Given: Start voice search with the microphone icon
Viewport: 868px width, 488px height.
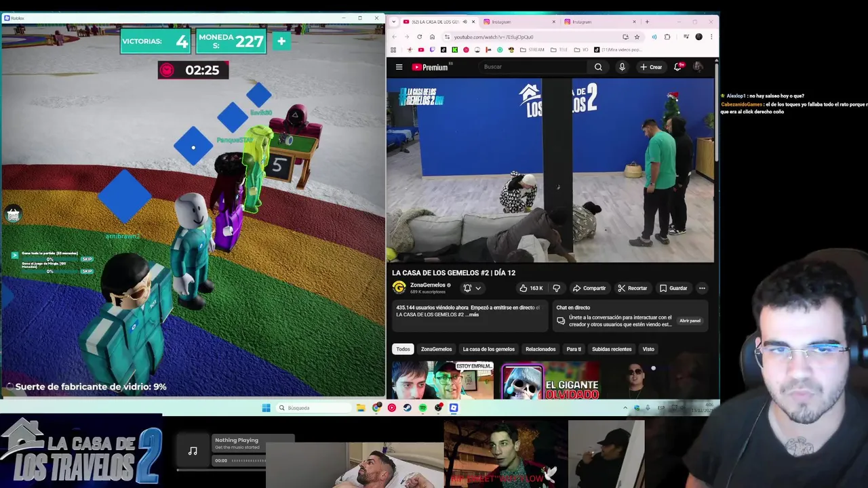Looking at the screenshot, I should (x=622, y=67).
